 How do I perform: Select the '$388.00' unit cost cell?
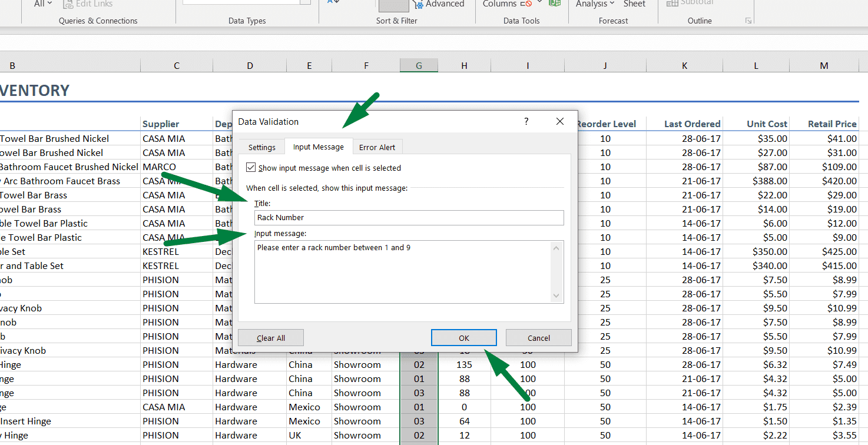pyautogui.click(x=756, y=181)
